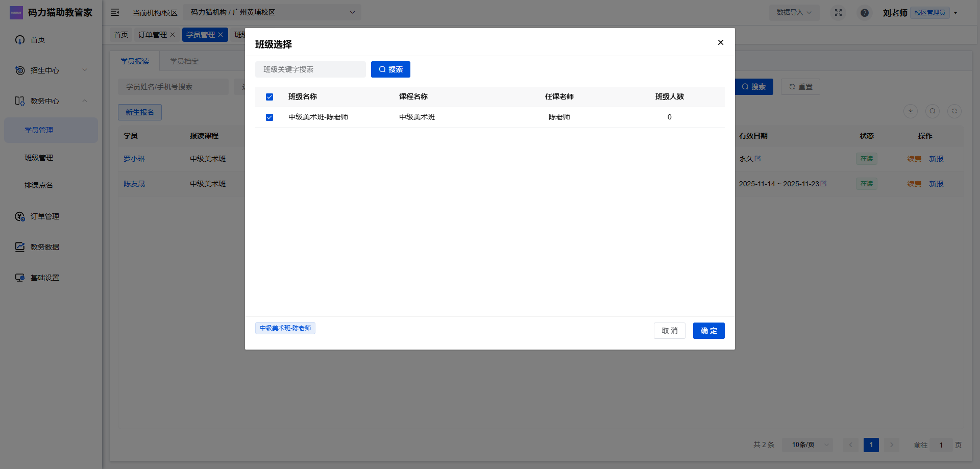
Task: Close the 班级选择 dialog with the X icon
Action: coord(720,42)
